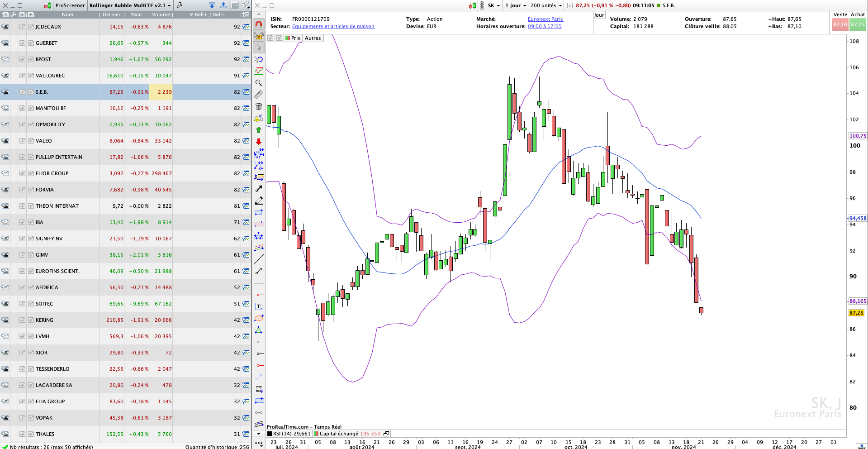The image size is (868, 449).
Task: Click the cursor undo rotate tool
Action: tap(259, 59)
